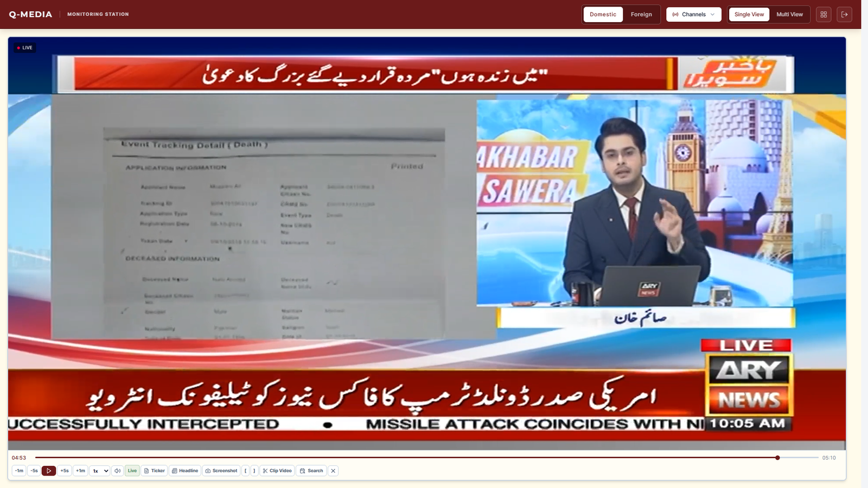Image resolution: width=868 pixels, height=488 pixels.
Task: Click the Q-MEDIA logo
Action: tap(30, 14)
